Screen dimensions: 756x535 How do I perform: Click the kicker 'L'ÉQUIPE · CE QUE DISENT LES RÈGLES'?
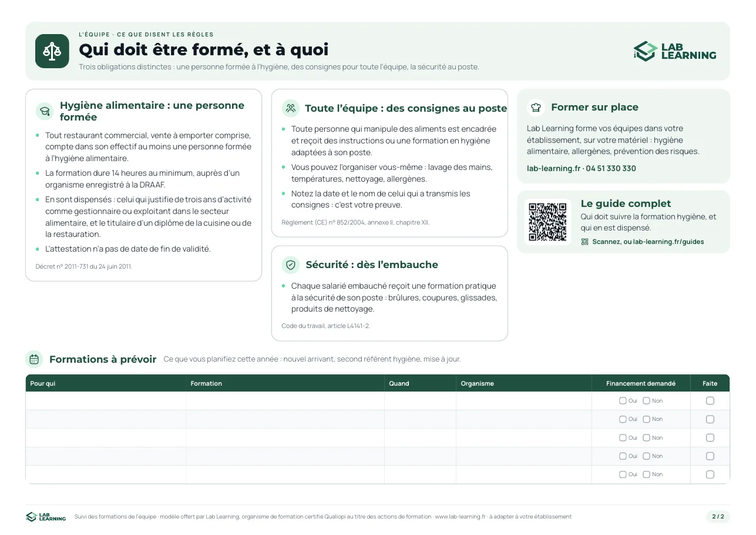(x=146, y=35)
